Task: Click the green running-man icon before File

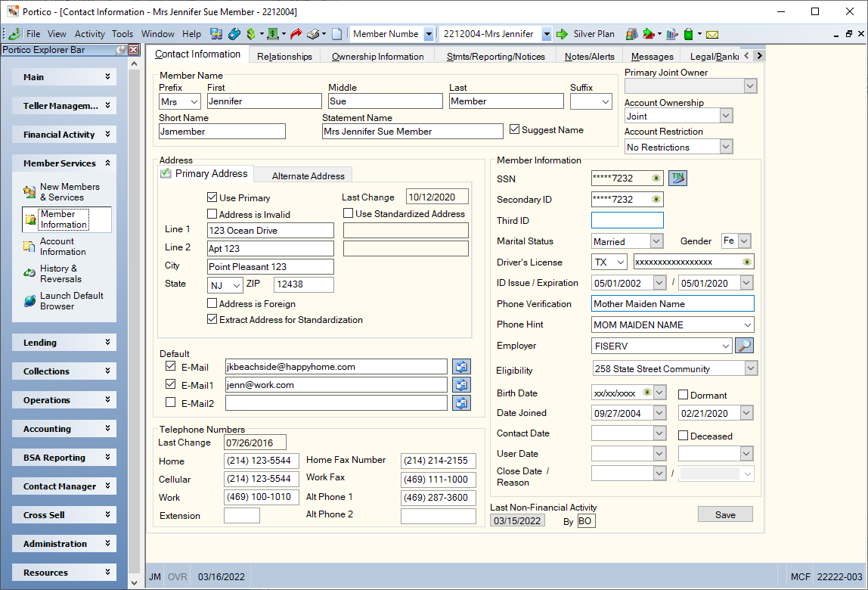Action: [x=14, y=34]
